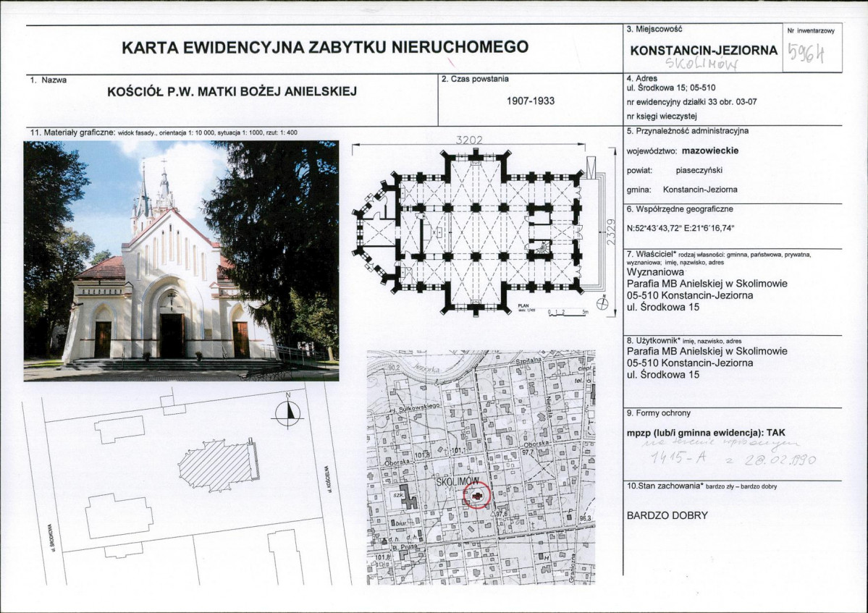This screenshot has width=868, height=613.
Task: Click the Skolimów orientation map
Action: [481, 467]
